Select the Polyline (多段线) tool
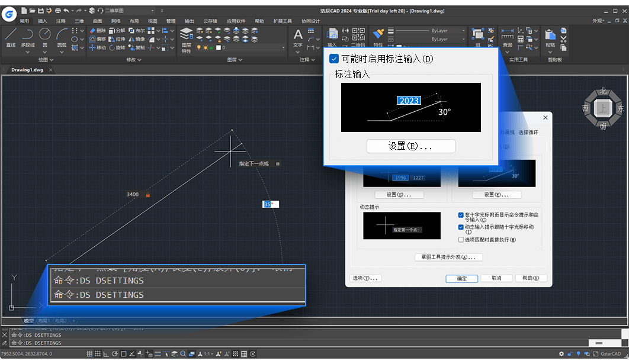This screenshot has height=364, width=629. 28,38
